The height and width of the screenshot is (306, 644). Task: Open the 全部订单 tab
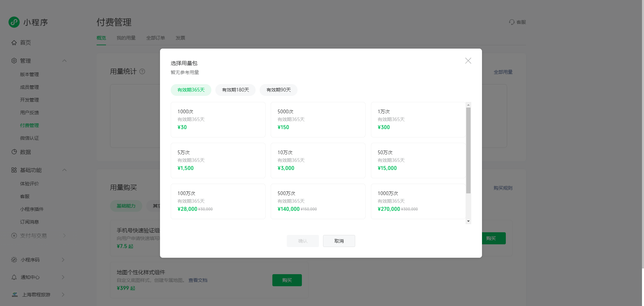pos(156,38)
